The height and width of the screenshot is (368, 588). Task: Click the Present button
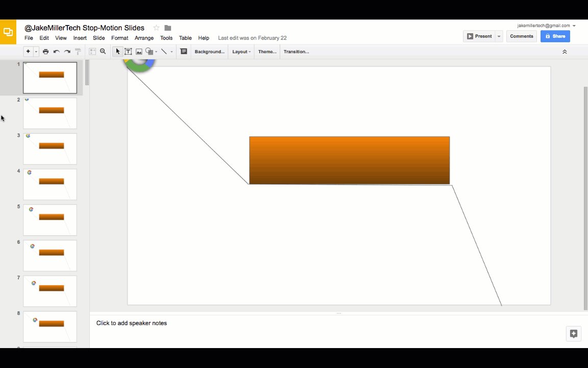pyautogui.click(x=479, y=36)
